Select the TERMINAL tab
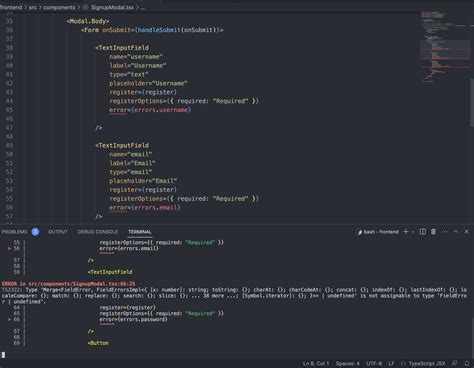This screenshot has width=474, height=368. [x=140, y=232]
